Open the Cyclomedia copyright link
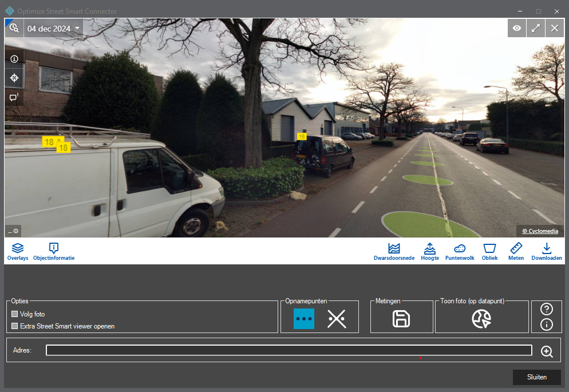This screenshot has height=392, width=569. click(540, 231)
